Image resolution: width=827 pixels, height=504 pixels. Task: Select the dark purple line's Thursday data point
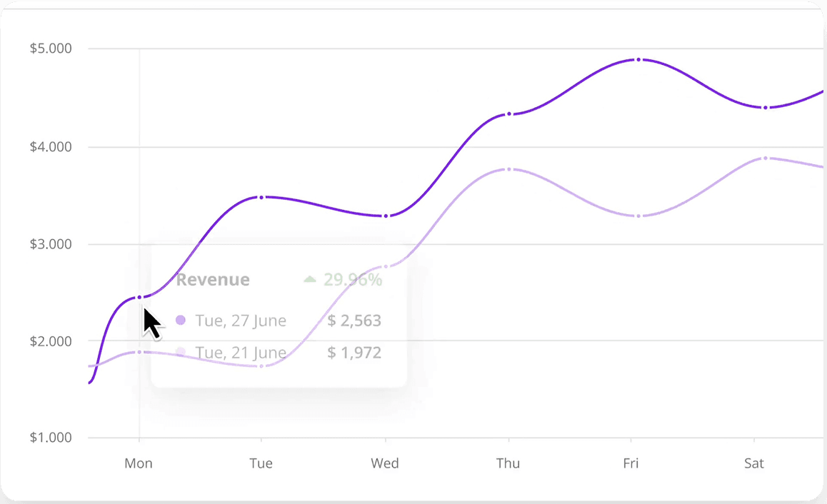pos(508,114)
